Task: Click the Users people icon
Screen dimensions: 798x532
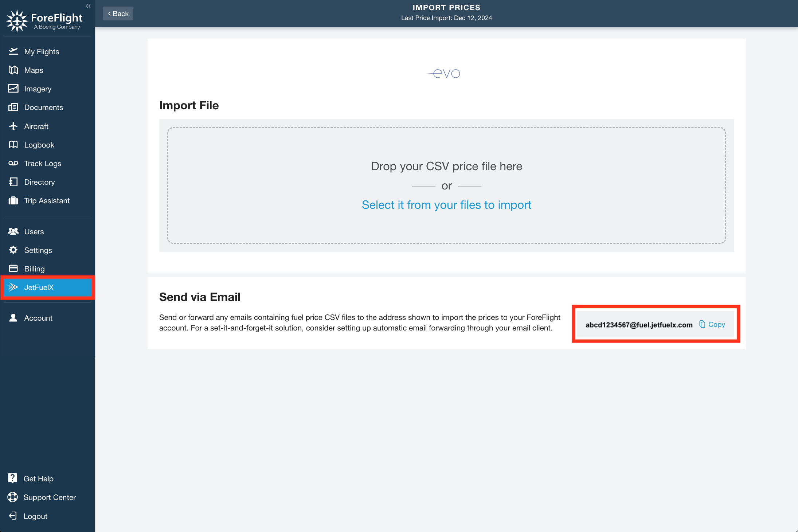Action: point(13,231)
